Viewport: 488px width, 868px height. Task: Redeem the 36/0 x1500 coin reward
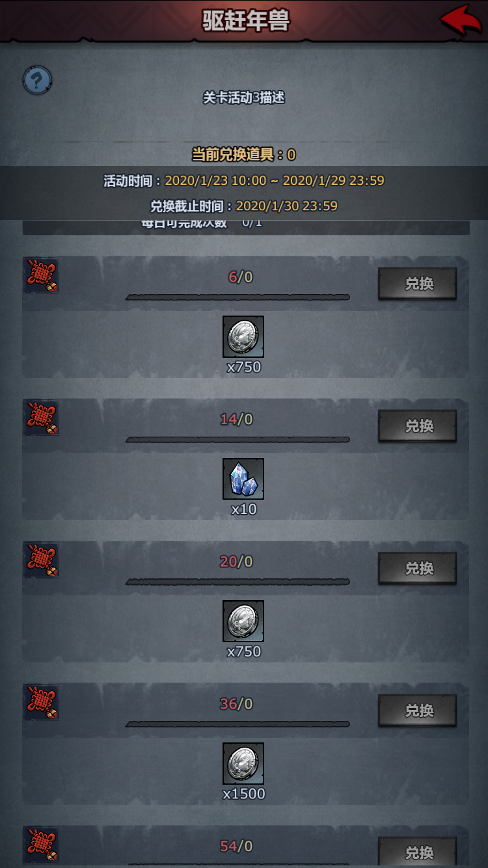[418, 711]
